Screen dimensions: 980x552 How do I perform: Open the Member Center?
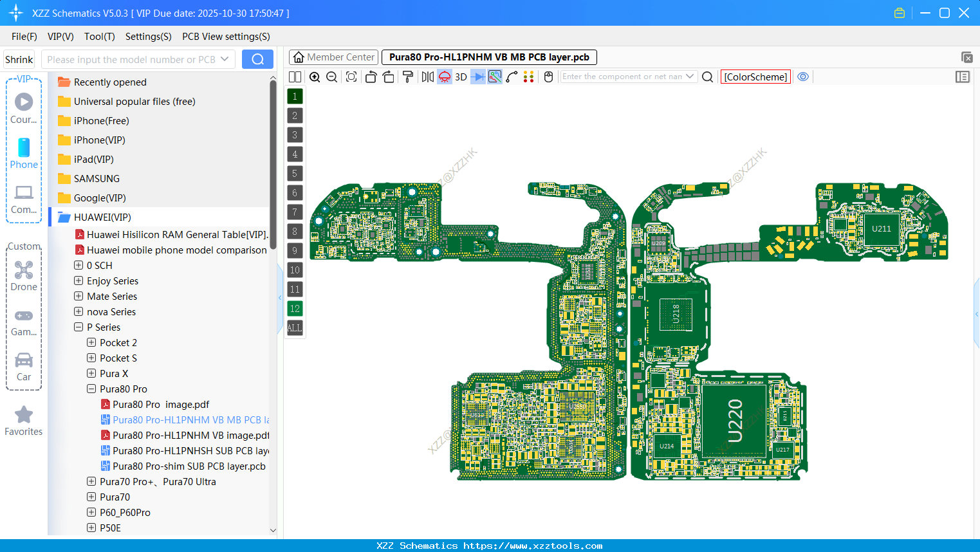[x=333, y=57]
